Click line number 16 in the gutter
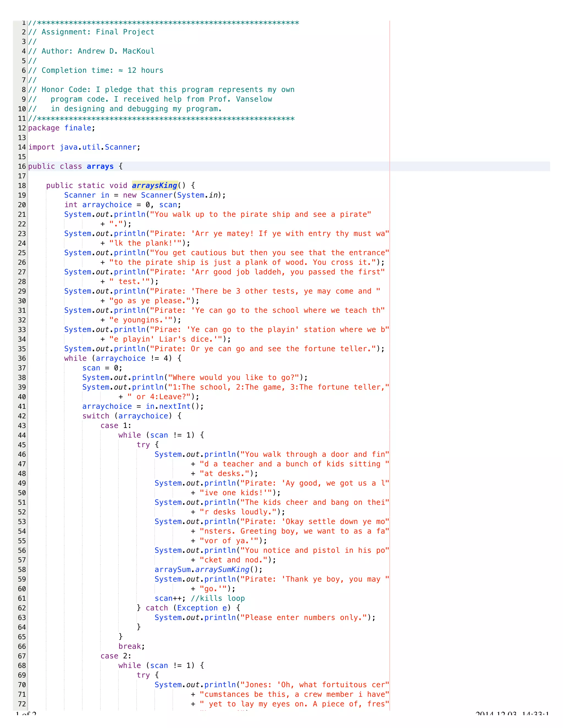The image size is (563, 728). [x=22, y=166]
